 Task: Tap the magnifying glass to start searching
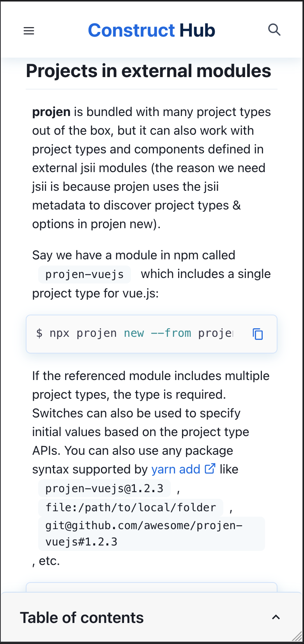pos(274,30)
